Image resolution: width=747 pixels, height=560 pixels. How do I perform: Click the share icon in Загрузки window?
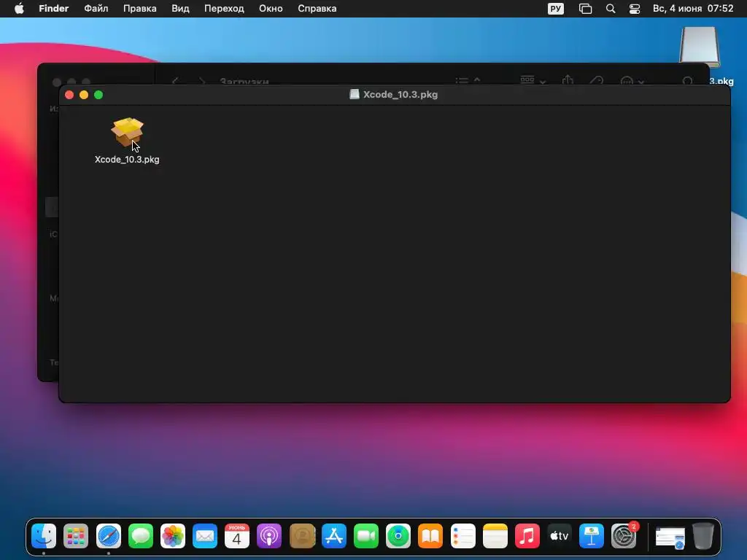pyautogui.click(x=568, y=80)
